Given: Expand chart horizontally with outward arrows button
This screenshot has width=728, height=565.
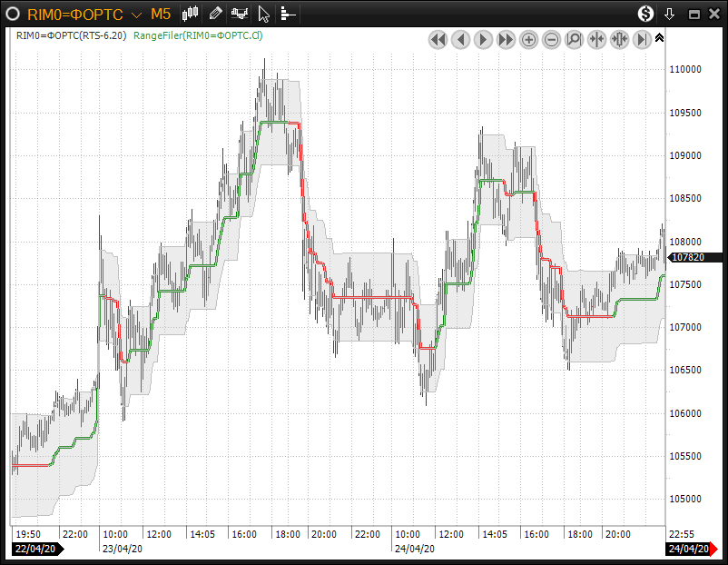Looking at the screenshot, I should click(x=619, y=39).
